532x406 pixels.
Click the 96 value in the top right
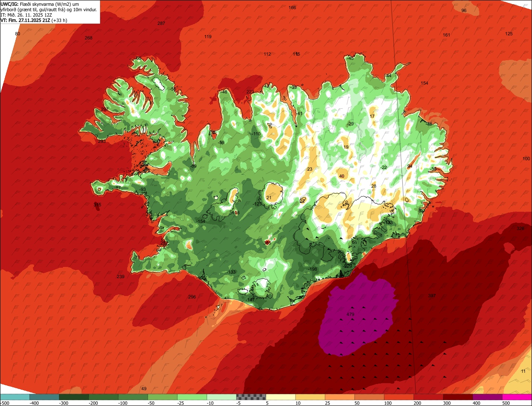tap(464, 10)
